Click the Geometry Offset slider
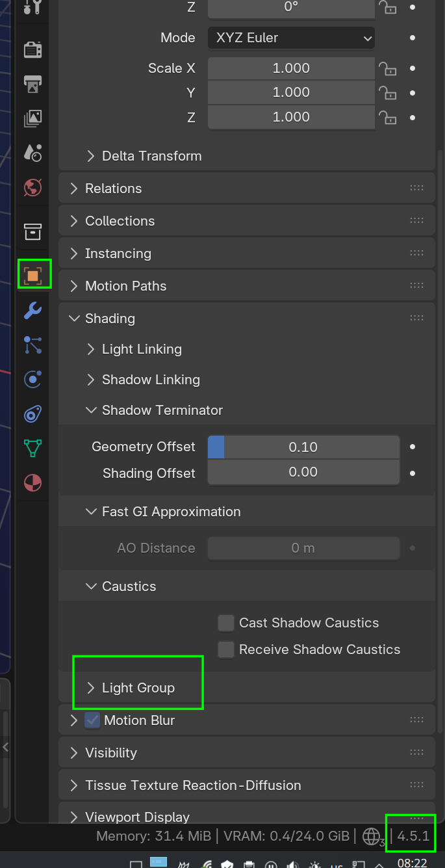Screen dimensions: 445x868 tap(303, 447)
